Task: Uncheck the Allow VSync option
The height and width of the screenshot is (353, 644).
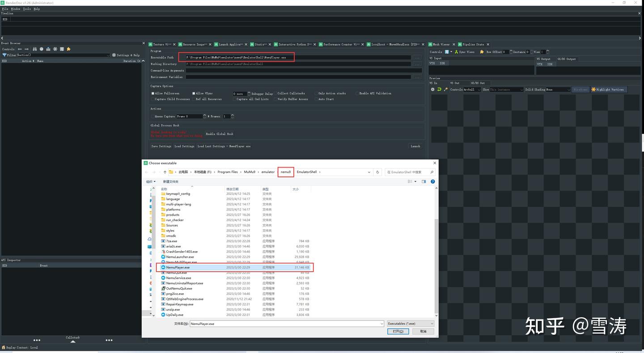Action: pos(194,93)
